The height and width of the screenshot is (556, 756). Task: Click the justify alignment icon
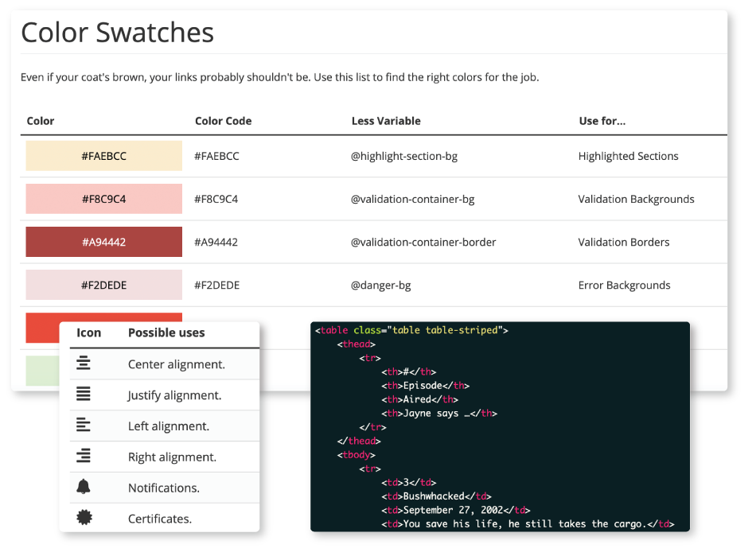[x=84, y=394]
